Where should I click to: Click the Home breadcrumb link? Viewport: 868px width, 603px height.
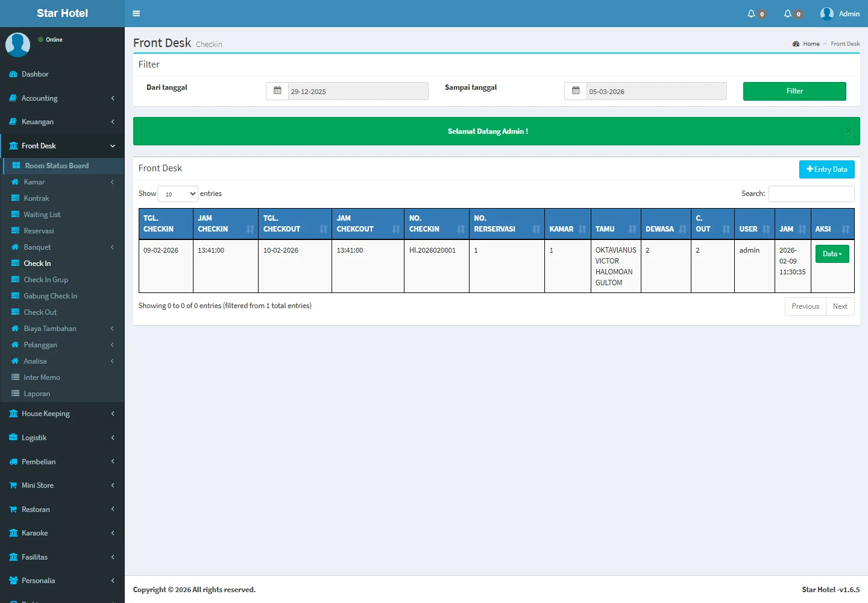811,44
